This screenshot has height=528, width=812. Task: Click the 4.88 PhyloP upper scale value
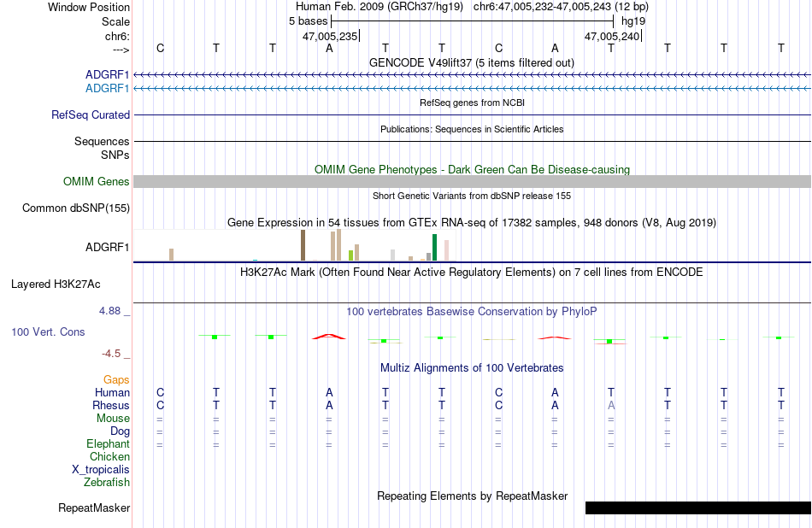tap(109, 311)
